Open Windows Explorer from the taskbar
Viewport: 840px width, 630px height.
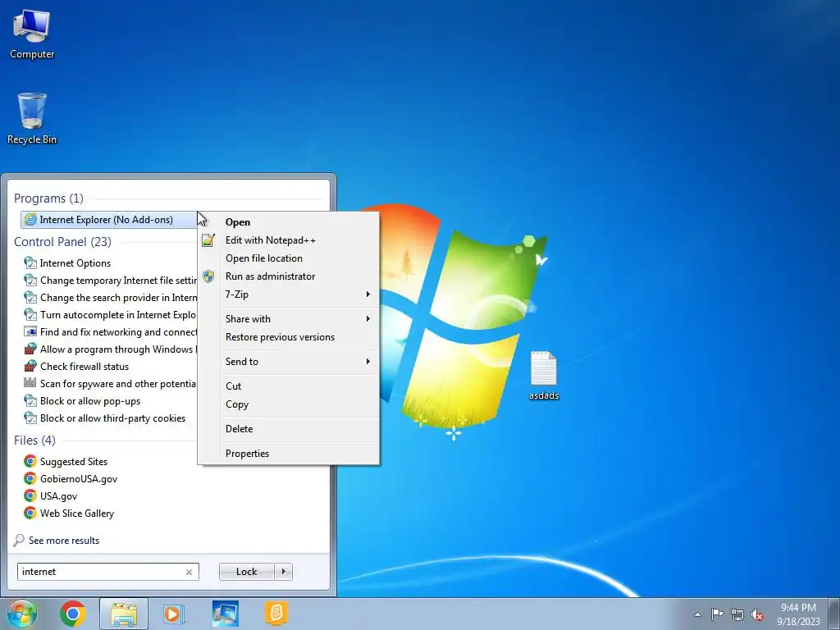[124, 614]
